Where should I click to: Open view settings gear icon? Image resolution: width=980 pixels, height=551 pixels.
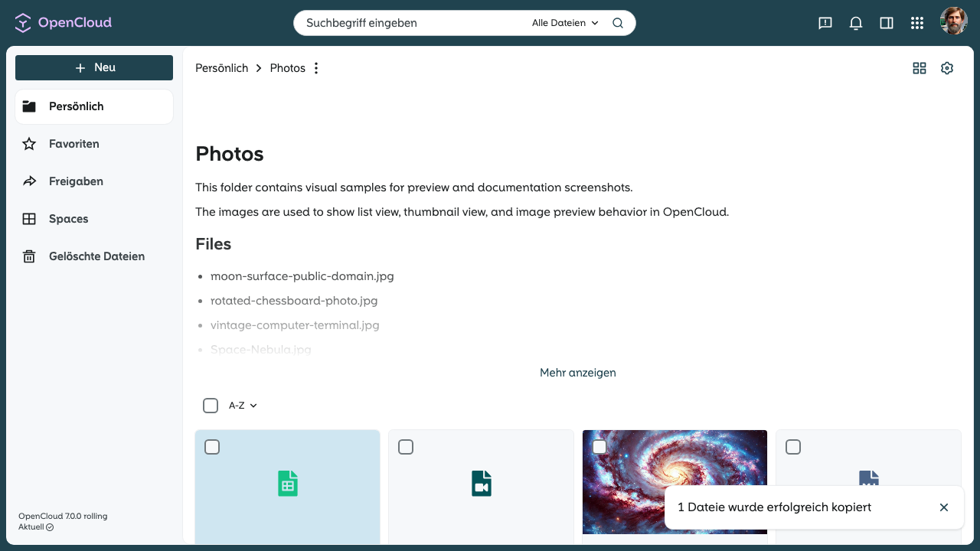click(947, 68)
